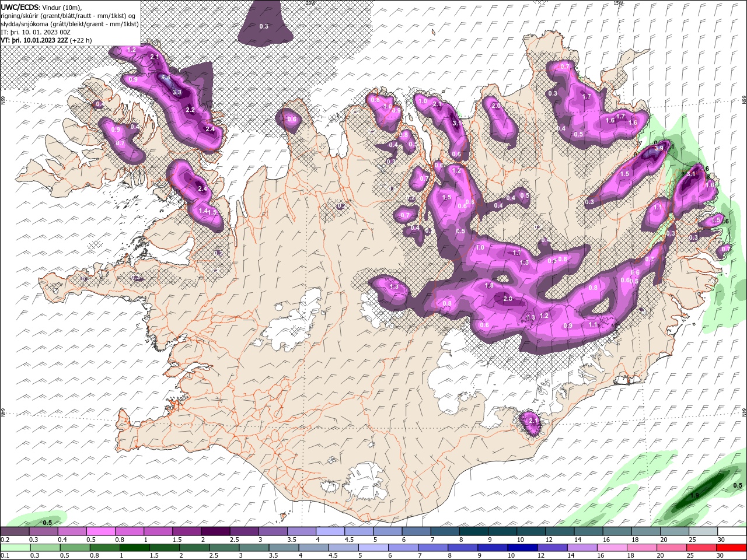Click the '1.9' rain value in green band
Viewport: 747px width, 560px height.
(x=694, y=495)
